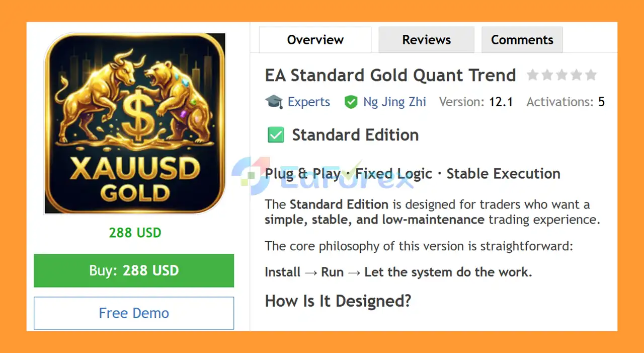This screenshot has width=644, height=353.
Task: Open the Comments tab
Action: (522, 40)
